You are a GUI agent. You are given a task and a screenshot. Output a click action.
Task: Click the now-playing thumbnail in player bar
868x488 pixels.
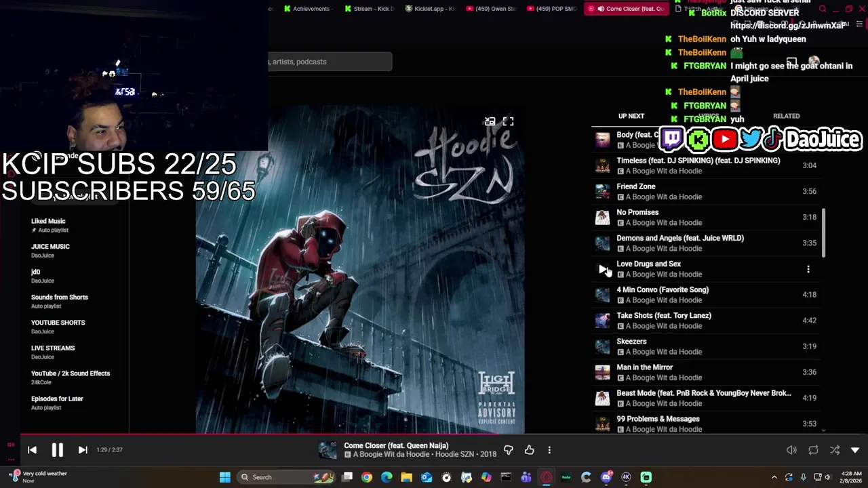click(328, 450)
